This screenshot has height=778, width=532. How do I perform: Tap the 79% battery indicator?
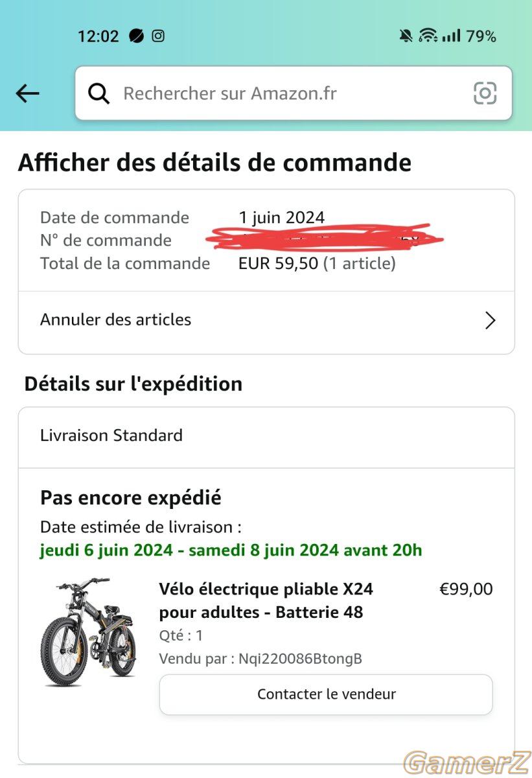pos(481,36)
